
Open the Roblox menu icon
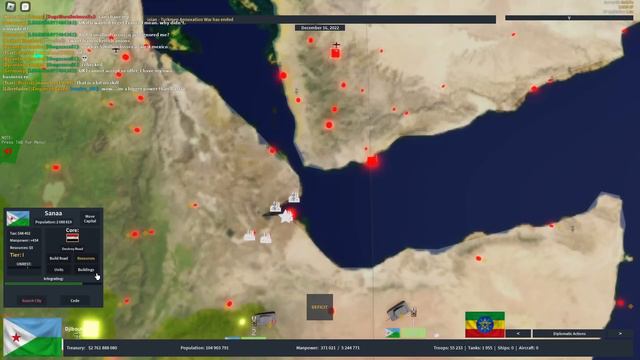pos(11,6)
